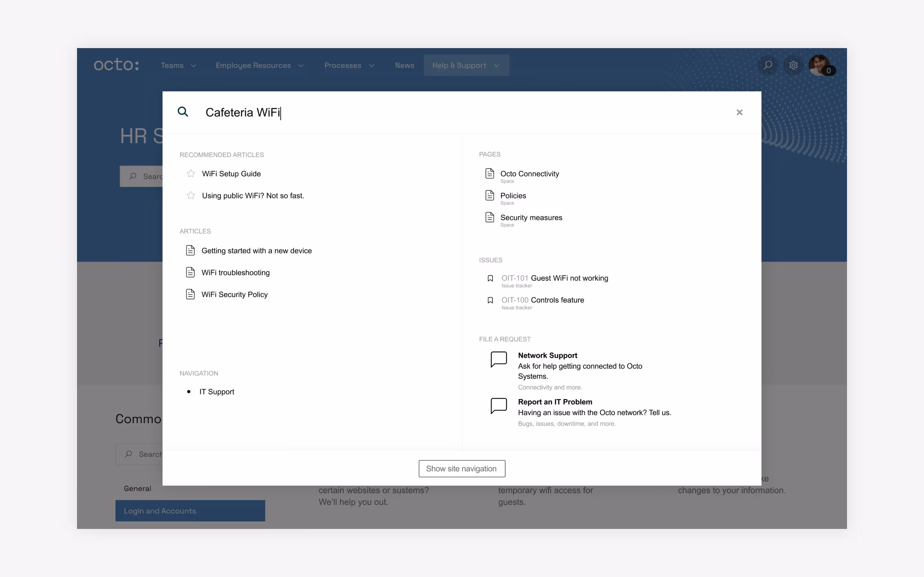This screenshot has width=924, height=577.
Task: Expand the Teams menu dropdown
Action: [178, 66]
